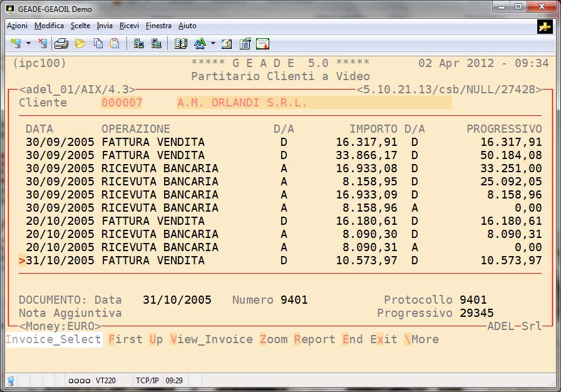Open the Azioni menu

click(17, 26)
